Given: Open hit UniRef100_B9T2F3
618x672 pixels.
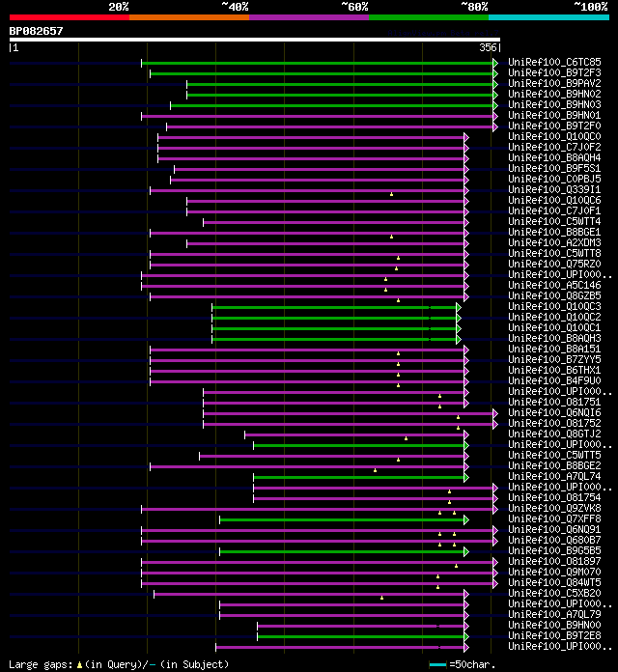Looking at the screenshot, I should point(554,72).
